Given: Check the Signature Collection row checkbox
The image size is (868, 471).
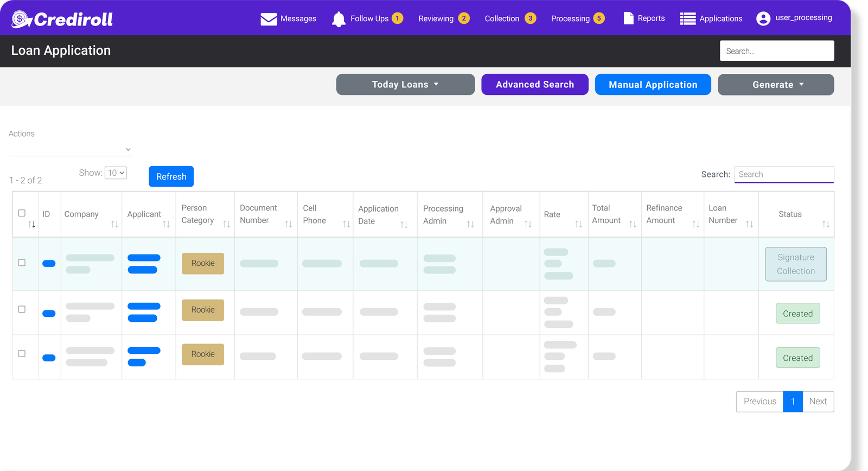Looking at the screenshot, I should (22, 263).
